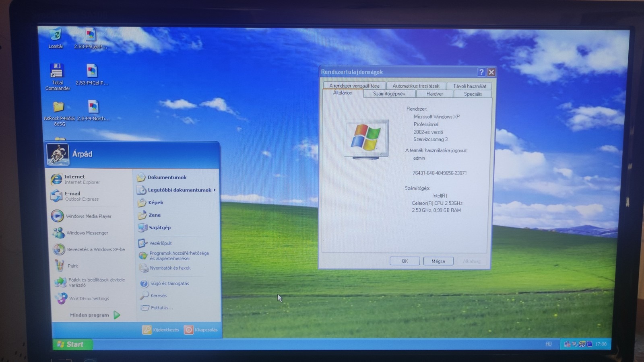Image resolution: width=644 pixels, height=362 pixels.
Task: Select the Total Commander desktop shortcut
Action: click(x=57, y=77)
